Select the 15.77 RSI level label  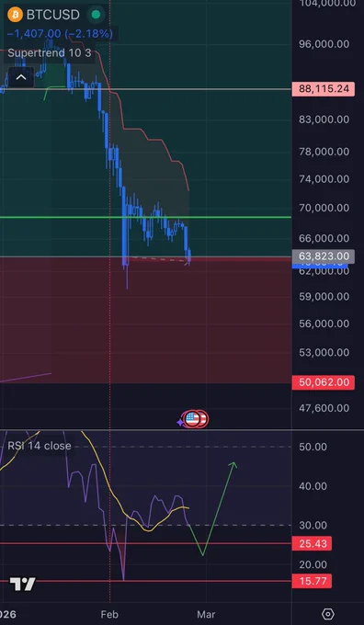313,581
